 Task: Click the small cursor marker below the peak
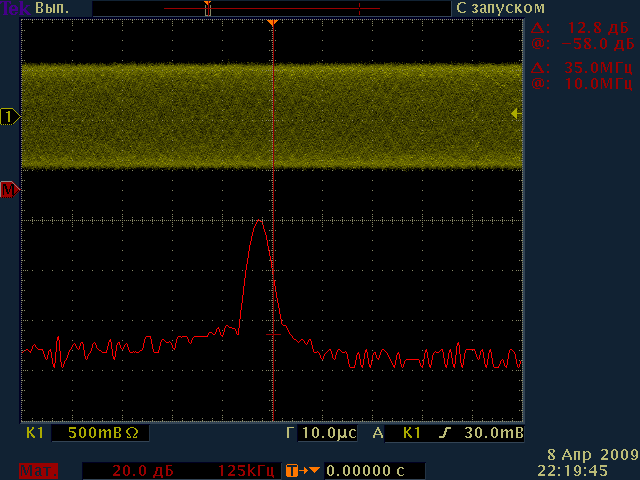pyautogui.click(x=274, y=333)
